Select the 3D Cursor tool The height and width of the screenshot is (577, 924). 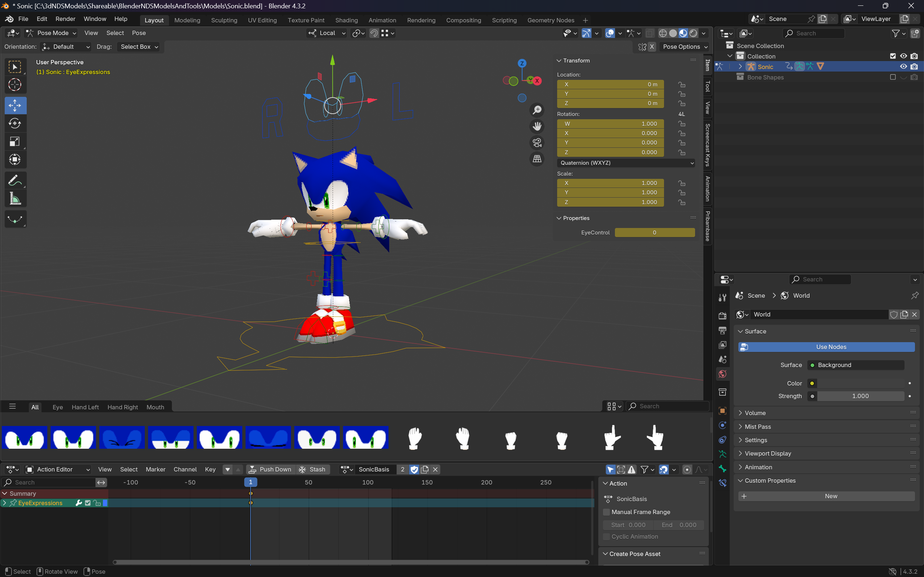pyautogui.click(x=15, y=85)
